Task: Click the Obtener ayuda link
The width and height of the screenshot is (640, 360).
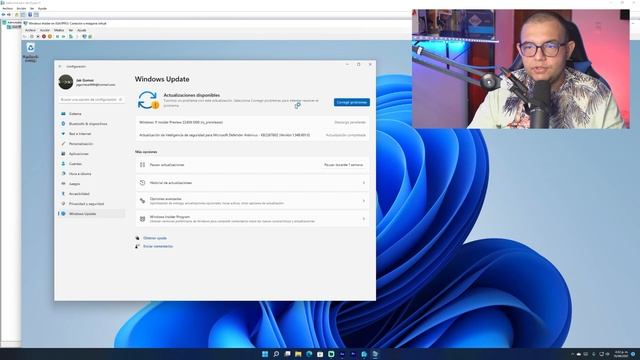Action: pyautogui.click(x=155, y=238)
